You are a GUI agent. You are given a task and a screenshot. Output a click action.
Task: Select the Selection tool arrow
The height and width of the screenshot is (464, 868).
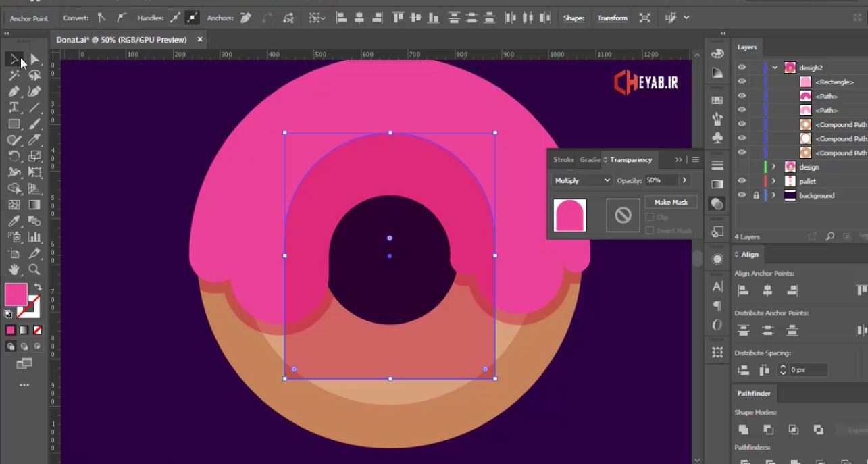point(14,59)
